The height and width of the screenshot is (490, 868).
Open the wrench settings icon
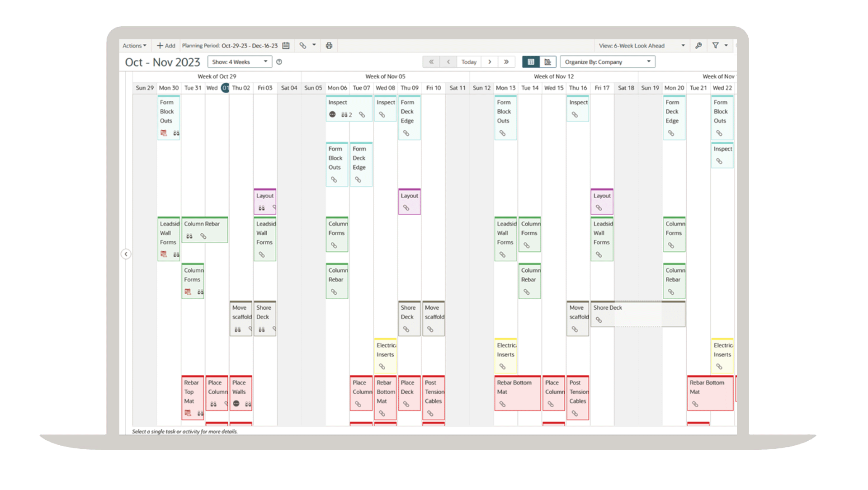(x=698, y=46)
